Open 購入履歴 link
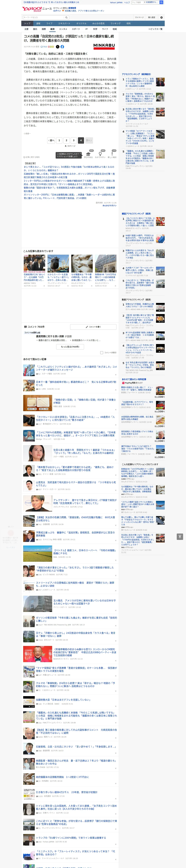The height and width of the screenshot is (868, 186). (152, 18)
